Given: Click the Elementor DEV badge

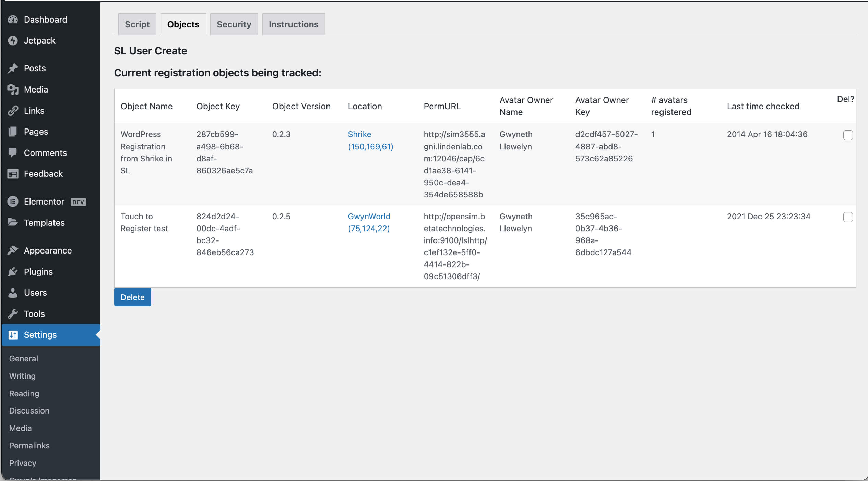Looking at the screenshot, I should 78,202.
